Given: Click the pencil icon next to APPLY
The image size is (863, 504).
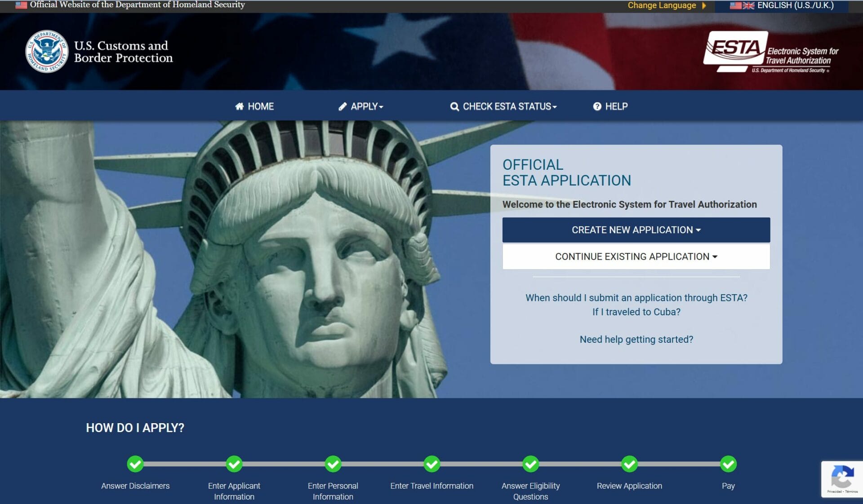Looking at the screenshot, I should click(x=343, y=106).
